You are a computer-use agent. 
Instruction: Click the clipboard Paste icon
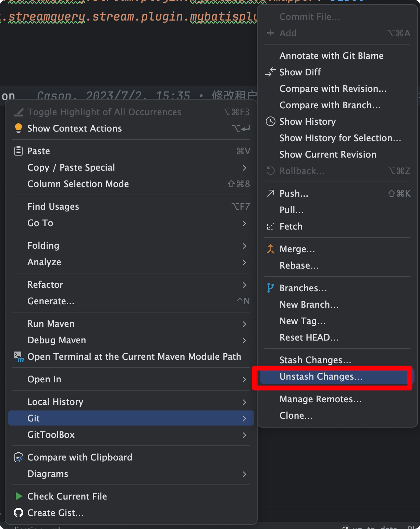(18, 151)
